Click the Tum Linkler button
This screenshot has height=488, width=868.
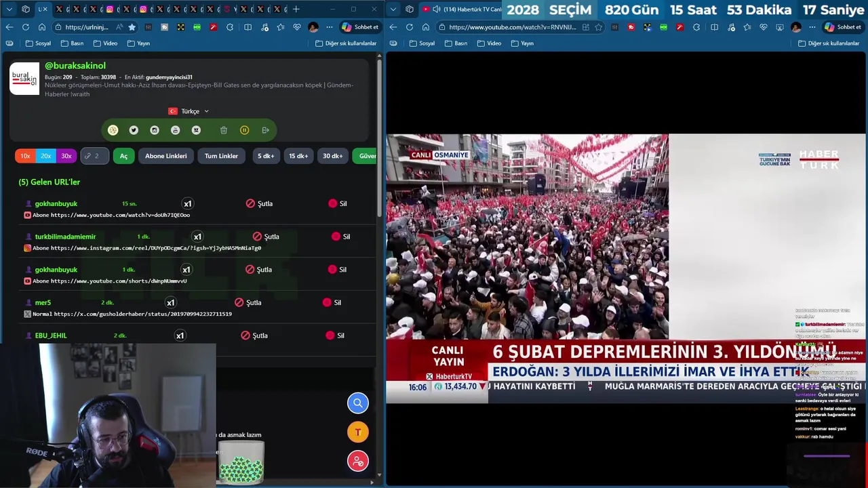pos(221,156)
